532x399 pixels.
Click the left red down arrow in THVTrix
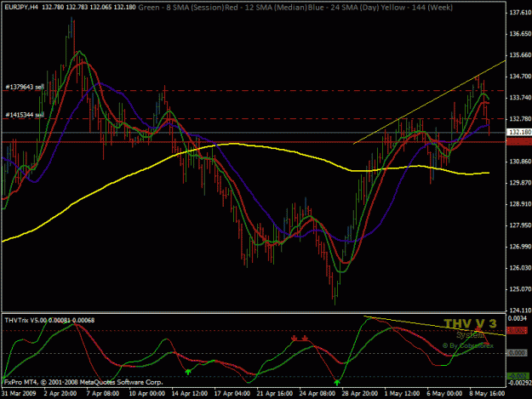[x=295, y=338]
